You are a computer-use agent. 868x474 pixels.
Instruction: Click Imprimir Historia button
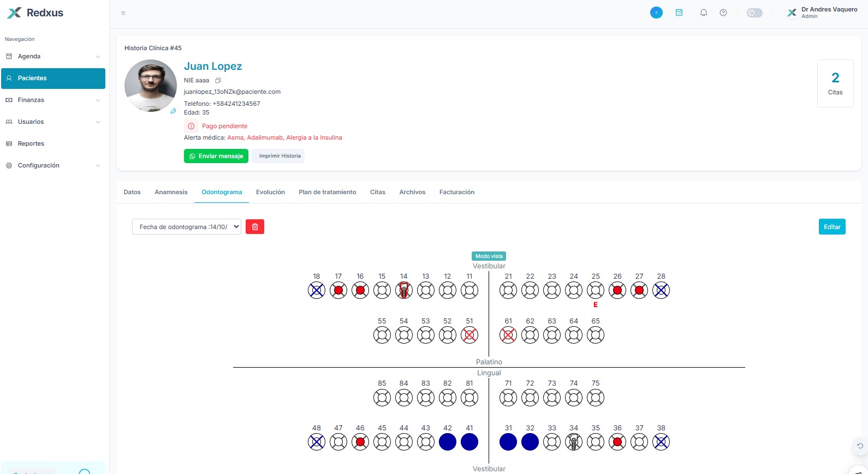tap(278, 156)
